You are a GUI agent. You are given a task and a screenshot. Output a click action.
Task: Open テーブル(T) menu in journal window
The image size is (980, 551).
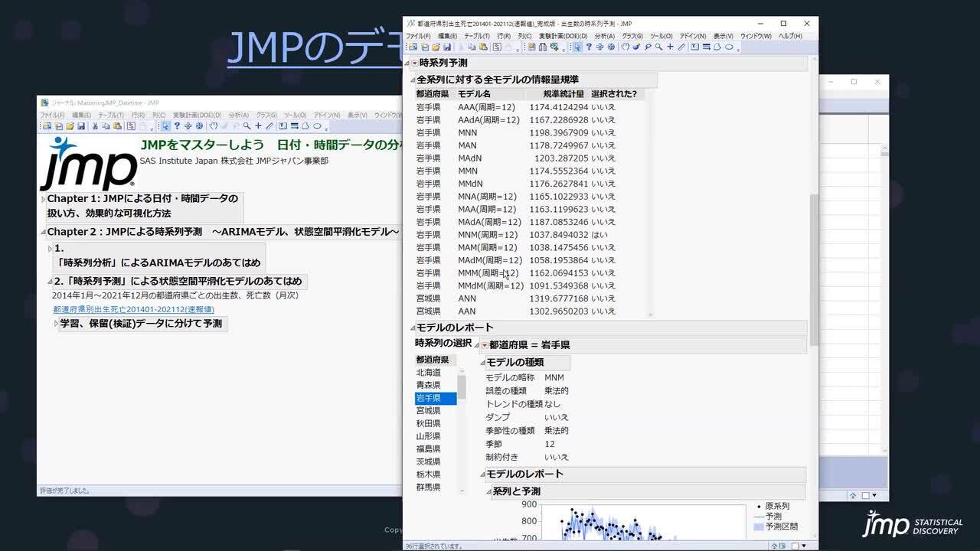[x=111, y=116]
